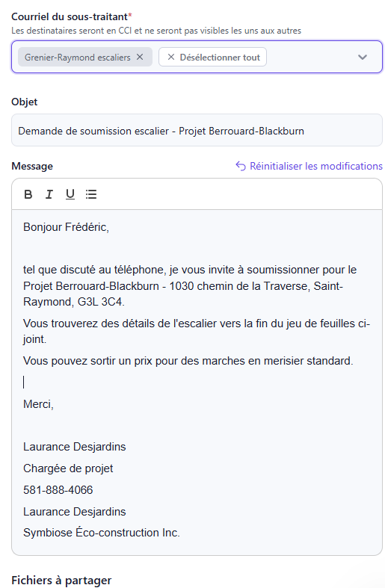Viewport: 385px width, 588px height.
Task: Click the merisier standard sentence
Action: click(188, 361)
